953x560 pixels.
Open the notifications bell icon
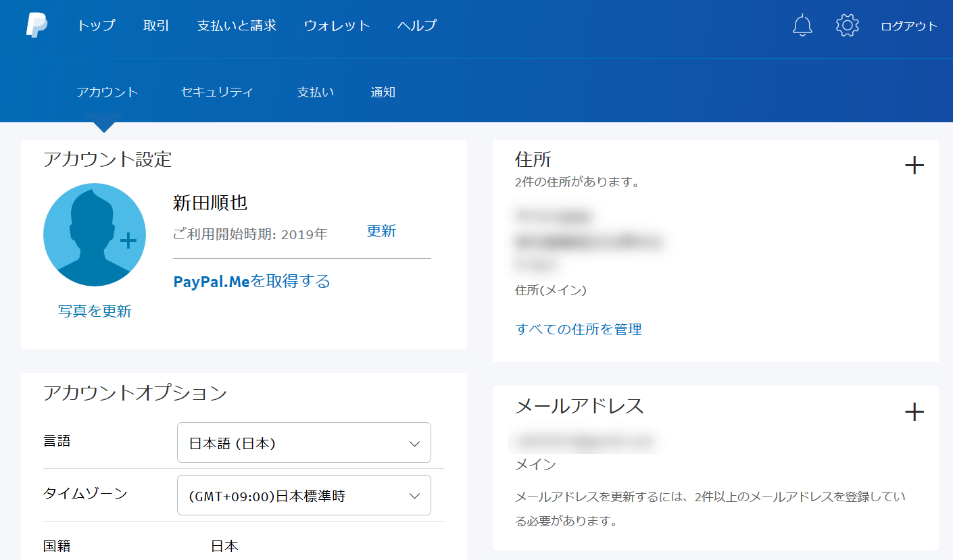point(802,26)
